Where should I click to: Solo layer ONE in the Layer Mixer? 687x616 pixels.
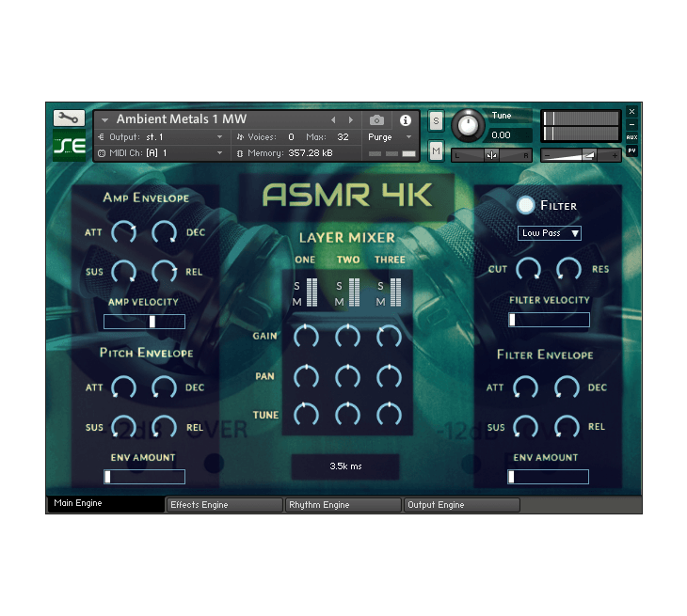point(296,286)
